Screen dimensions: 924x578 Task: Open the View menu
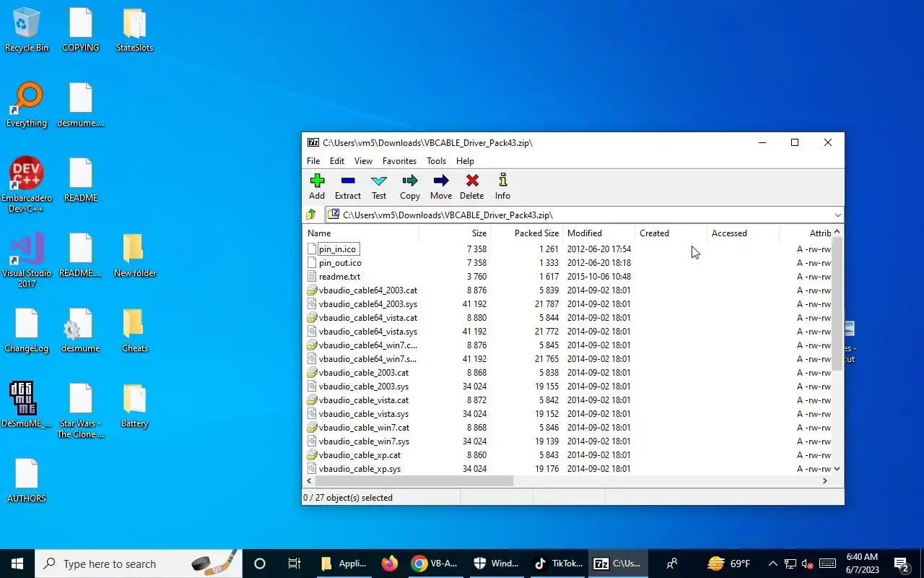(363, 161)
